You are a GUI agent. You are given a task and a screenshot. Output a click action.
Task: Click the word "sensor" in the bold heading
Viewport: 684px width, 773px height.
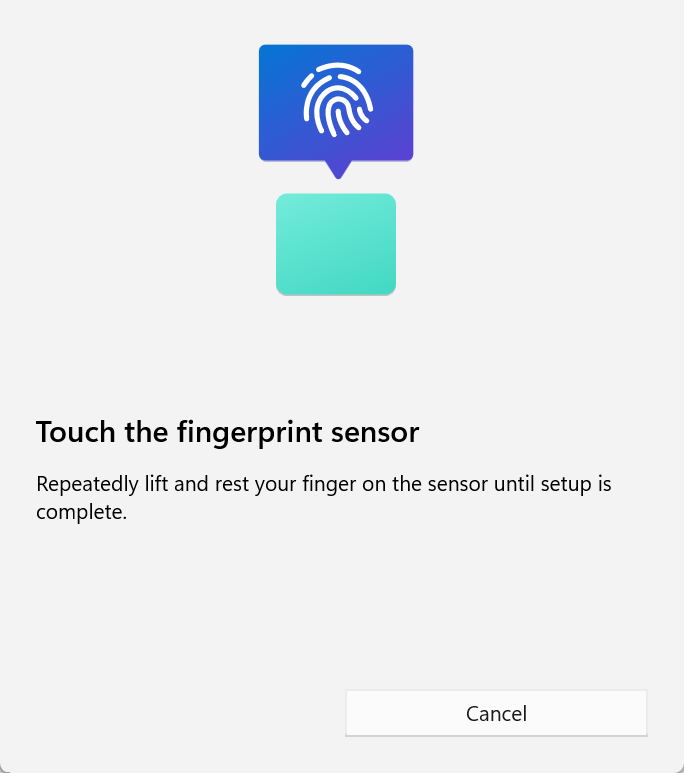tap(375, 434)
